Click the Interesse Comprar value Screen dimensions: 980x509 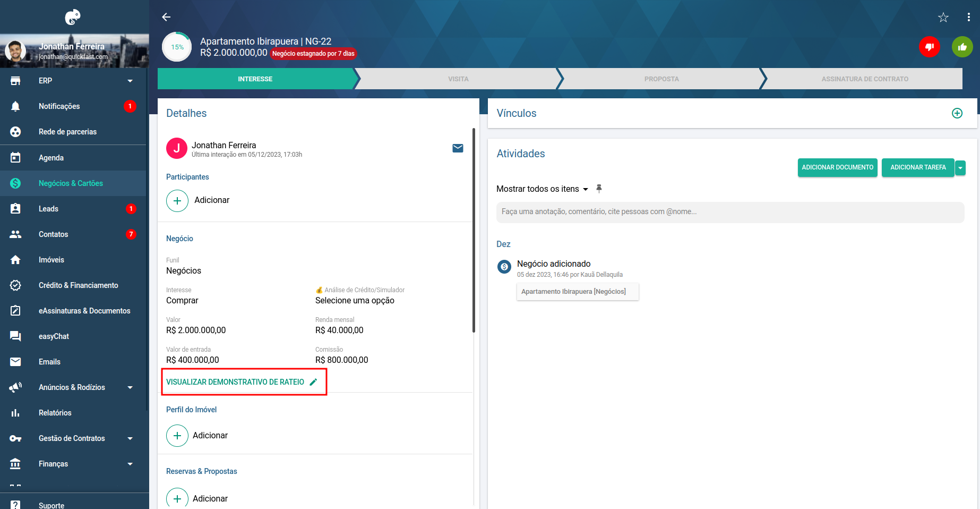click(182, 300)
